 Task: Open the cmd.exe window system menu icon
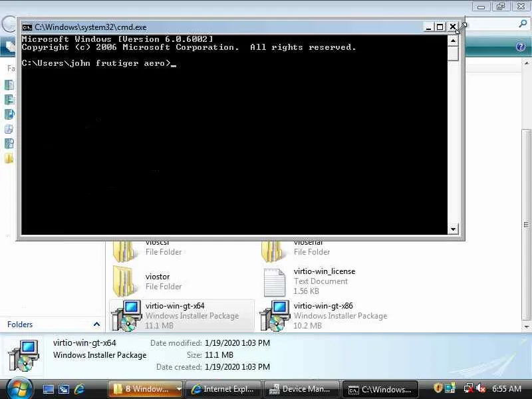pos(27,27)
